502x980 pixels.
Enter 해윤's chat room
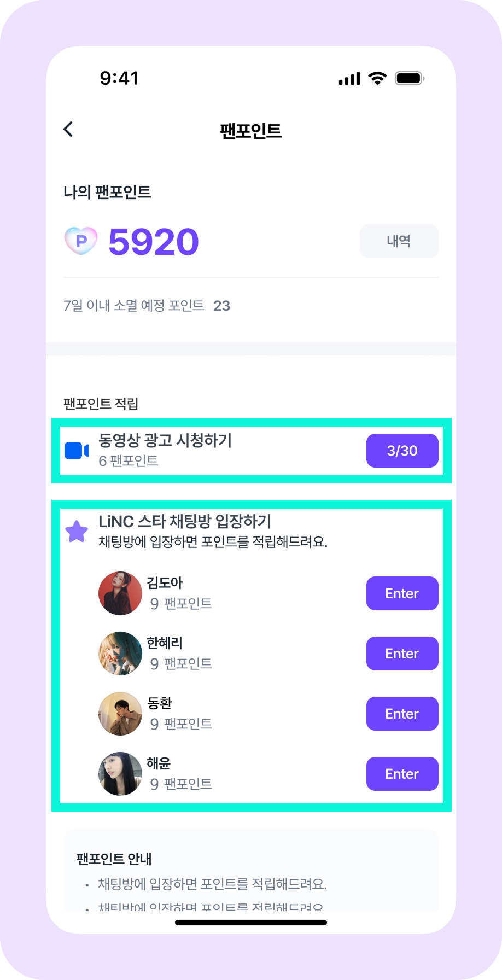(x=402, y=774)
